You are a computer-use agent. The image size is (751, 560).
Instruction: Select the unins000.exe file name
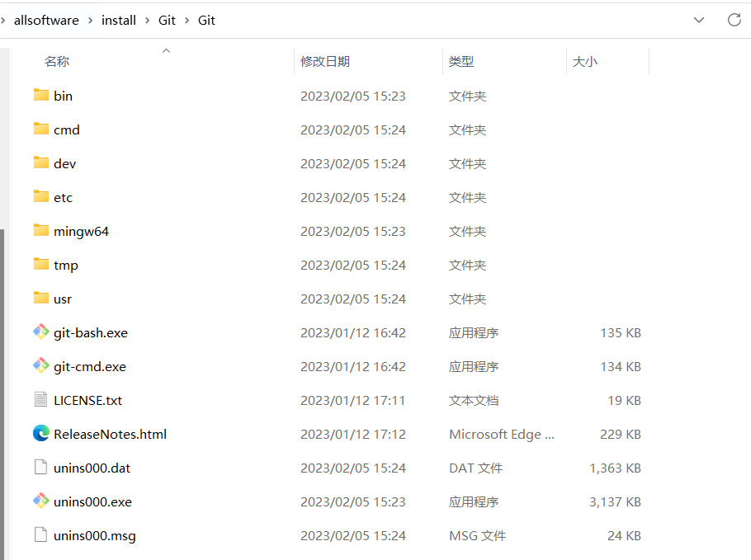point(93,502)
